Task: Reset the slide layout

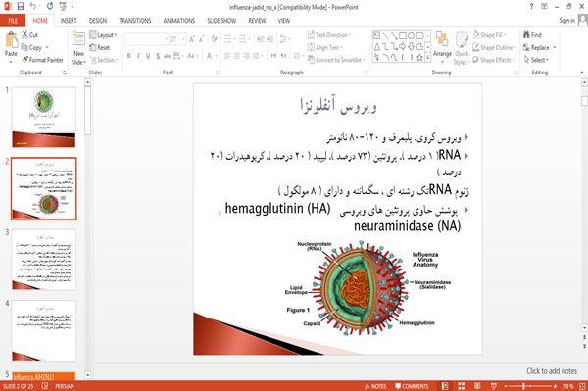Action: click(100, 48)
